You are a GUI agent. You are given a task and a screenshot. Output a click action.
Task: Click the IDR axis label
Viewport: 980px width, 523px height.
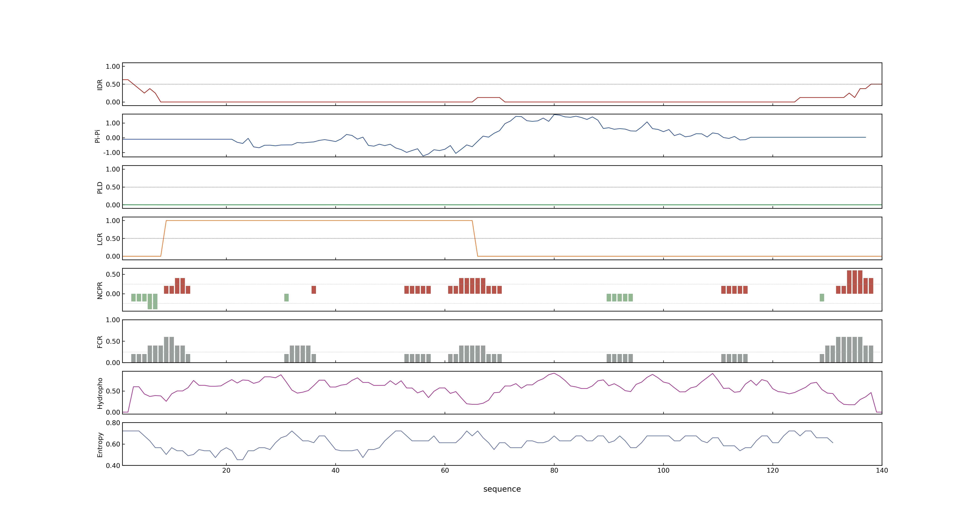[x=100, y=85]
